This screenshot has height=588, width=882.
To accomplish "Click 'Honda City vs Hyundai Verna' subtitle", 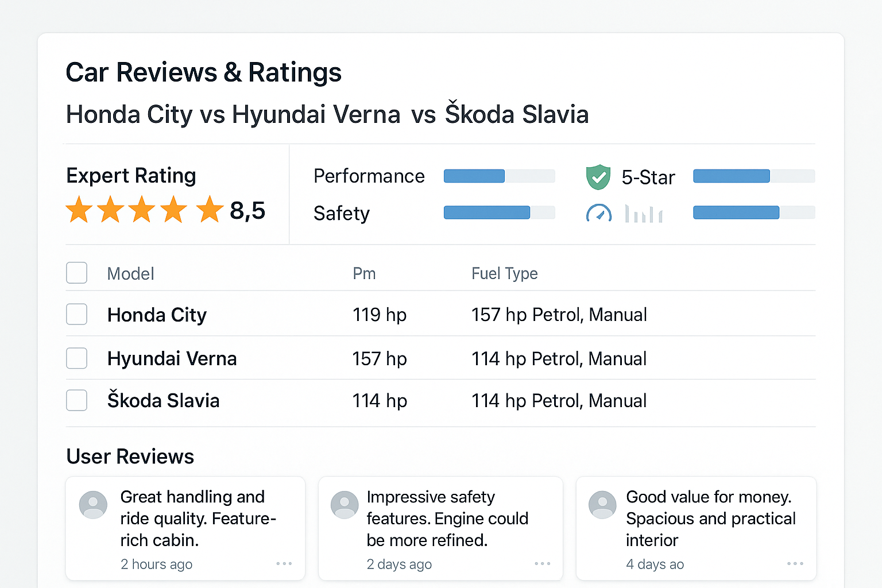I will pyautogui.click(x=327, y=114).
